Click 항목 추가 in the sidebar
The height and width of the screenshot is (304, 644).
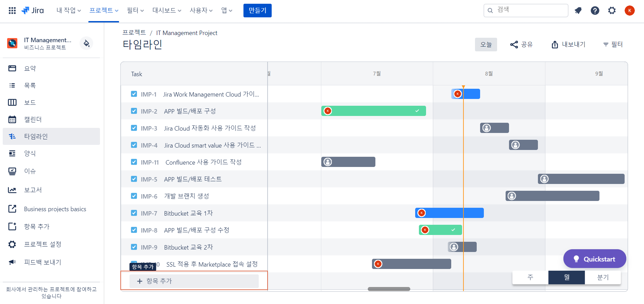[51, 226]
